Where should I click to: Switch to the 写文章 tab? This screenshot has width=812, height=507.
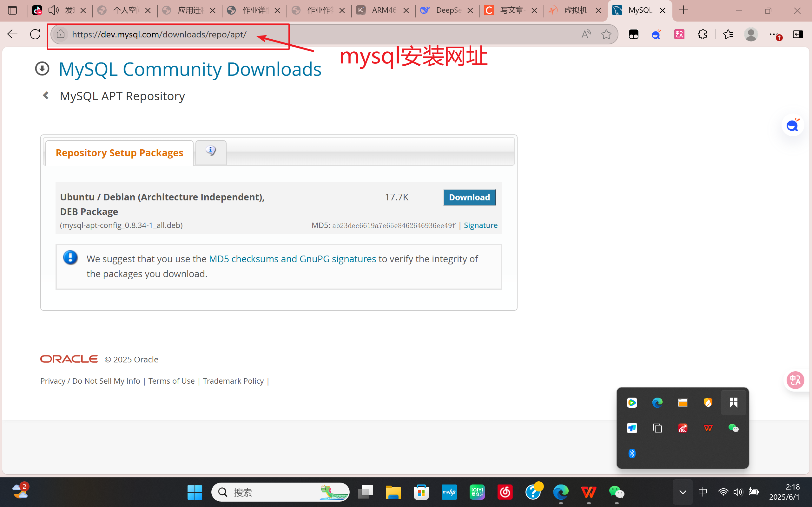coord(512,10)
